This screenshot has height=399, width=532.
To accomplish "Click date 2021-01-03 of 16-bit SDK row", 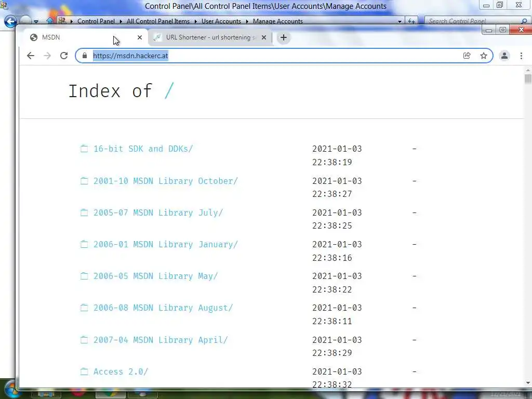I will coord(337,149).
